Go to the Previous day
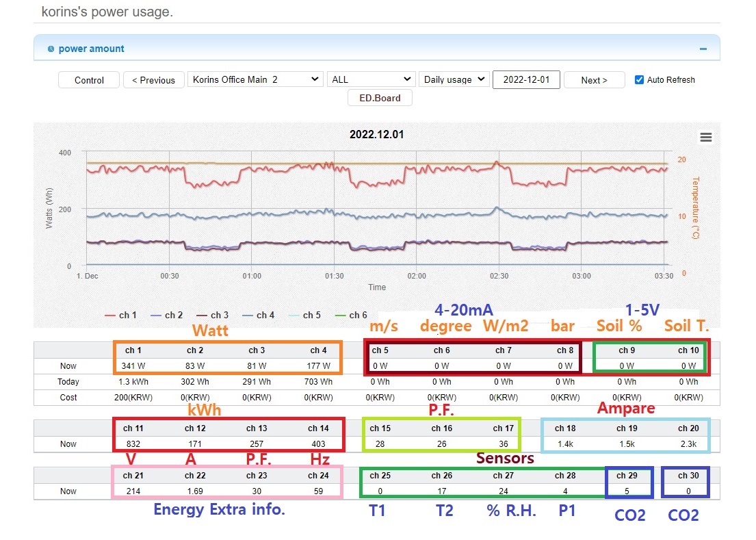 [x=153, y=80]
